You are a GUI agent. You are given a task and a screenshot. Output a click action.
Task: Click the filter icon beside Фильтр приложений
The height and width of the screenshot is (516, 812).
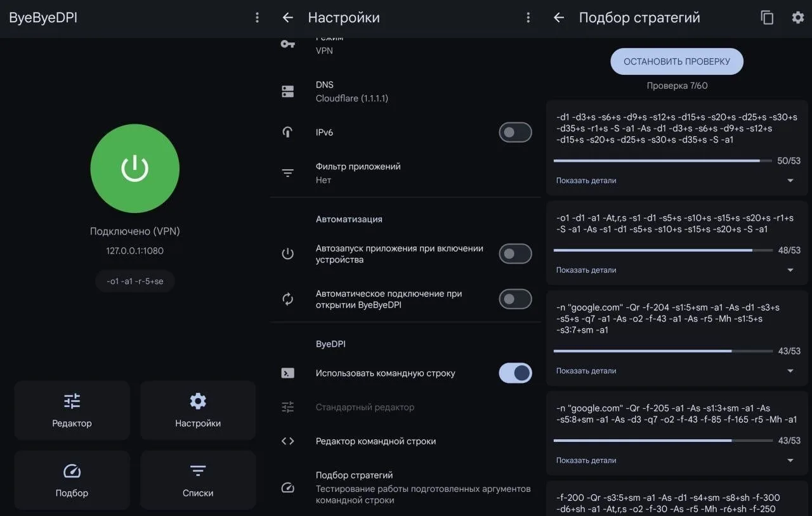coord(288,173)
